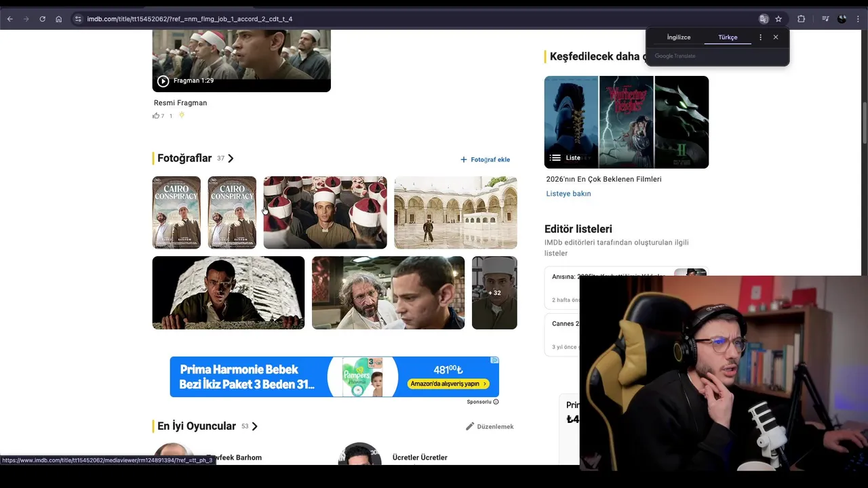Screen dimensions: 868x488
Task: Open the 2026 most anticipated films list image
Action: click(x=627, y=122)
